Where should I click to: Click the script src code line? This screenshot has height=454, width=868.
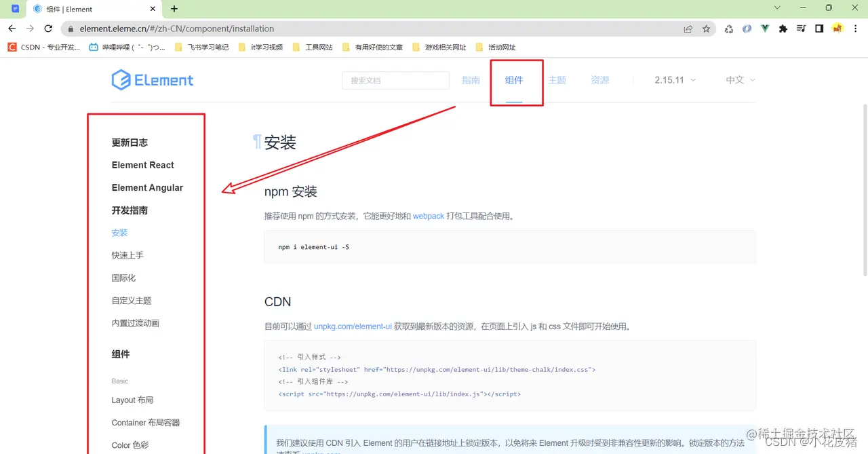[399, 394]
